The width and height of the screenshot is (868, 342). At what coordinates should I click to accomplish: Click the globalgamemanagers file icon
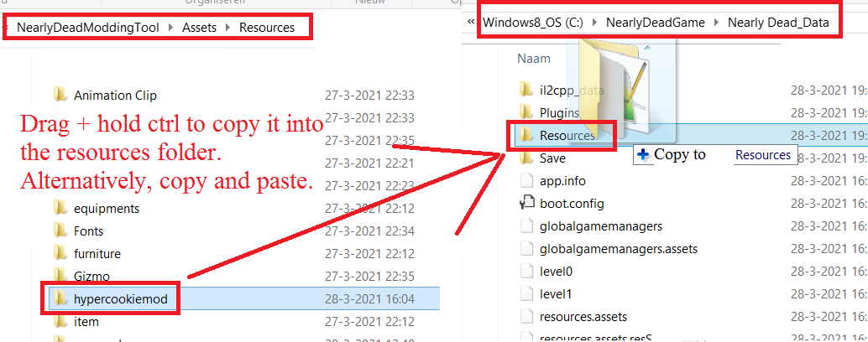click(526, 226)
